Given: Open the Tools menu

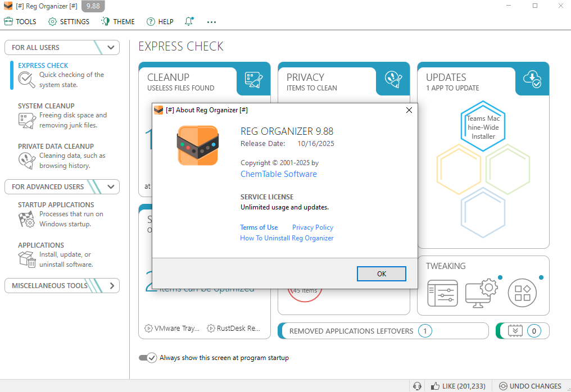Looking at the screenshot, I should [20, 22].
